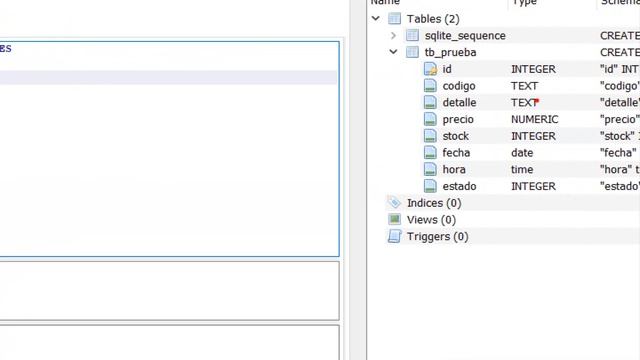Select the stock column name
Viewport: 640px width, 360px height.
point(456,136)
